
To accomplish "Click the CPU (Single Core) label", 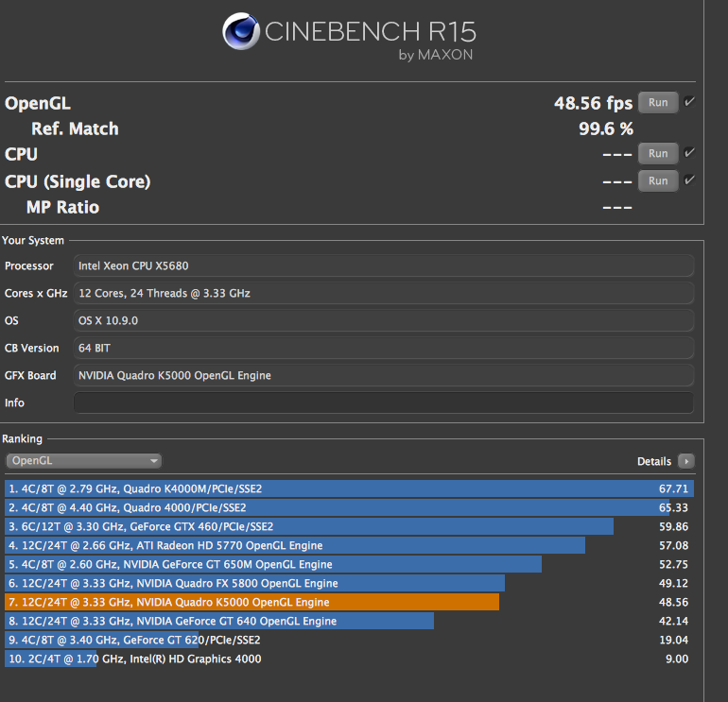I will (78, 181).
